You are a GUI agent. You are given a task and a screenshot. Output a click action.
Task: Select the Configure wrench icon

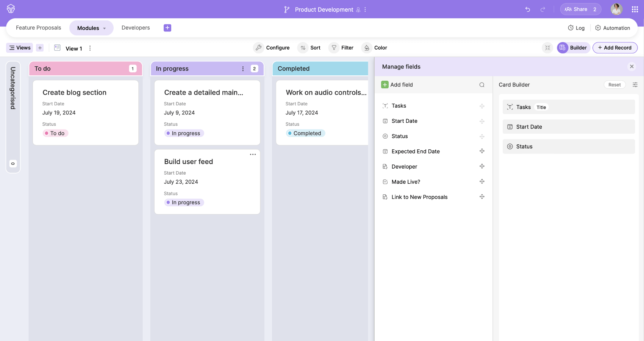tap(259, 48)
